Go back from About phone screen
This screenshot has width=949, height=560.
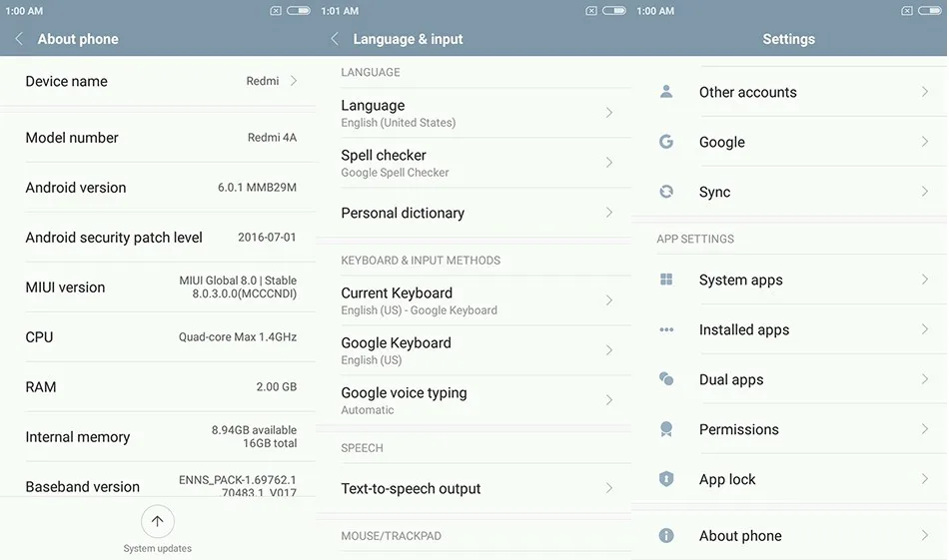click(19, 39)
